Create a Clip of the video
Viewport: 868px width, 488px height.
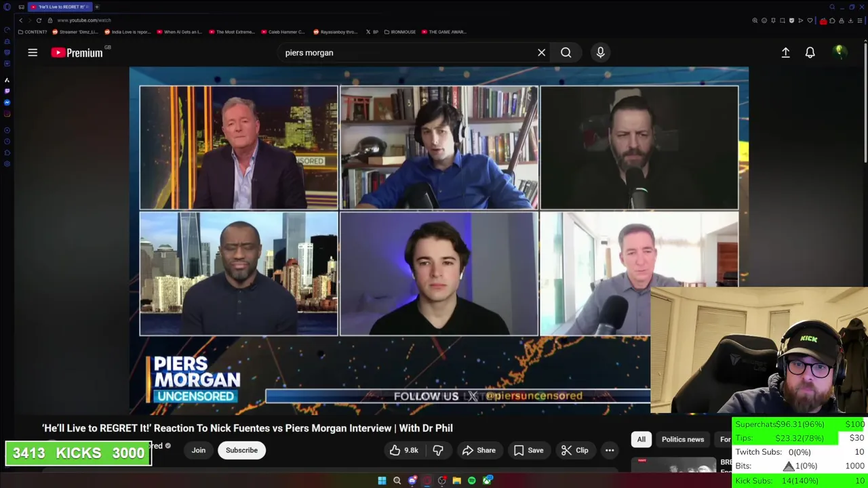[x=575, y=450]
